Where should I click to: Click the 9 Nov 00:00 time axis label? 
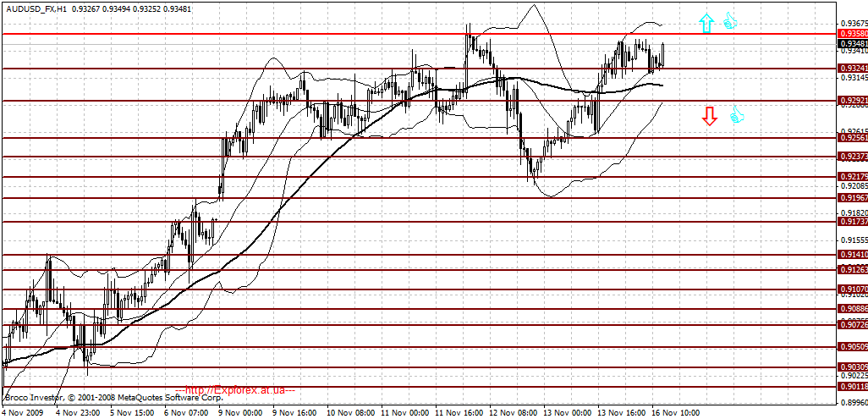click(x=239, y=413)
